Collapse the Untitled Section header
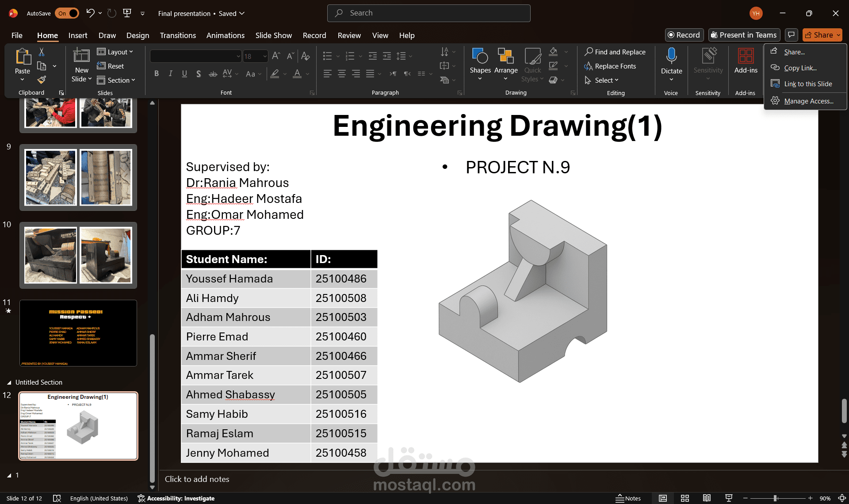 click(x=9, y=382)
